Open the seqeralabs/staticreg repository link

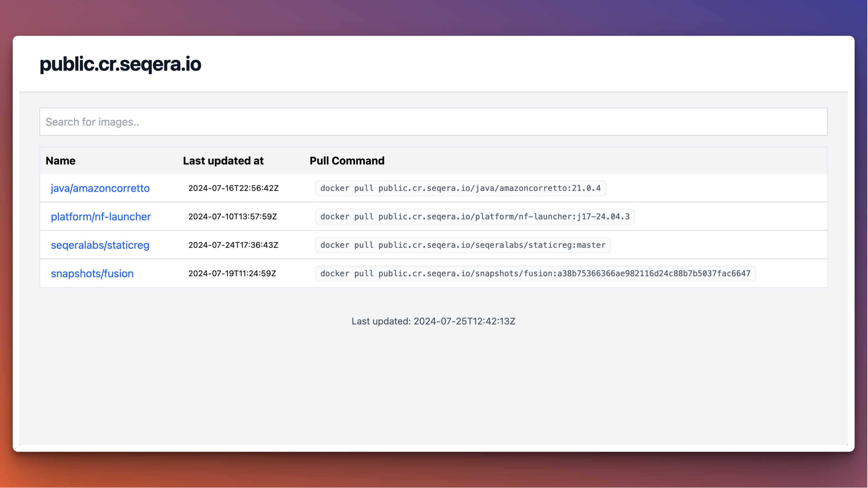pos(100,245)
